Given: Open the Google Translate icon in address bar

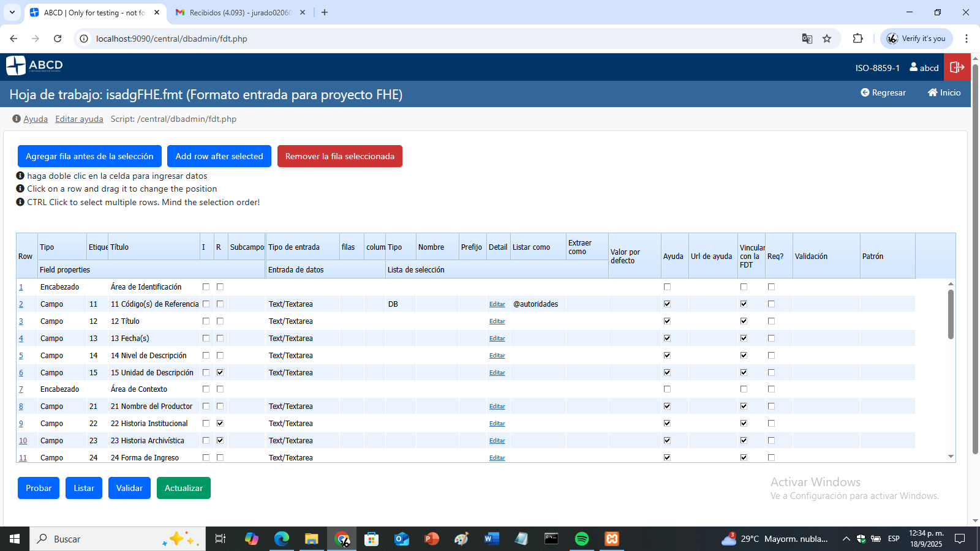Looking at the screenshot, I should 807,39.
